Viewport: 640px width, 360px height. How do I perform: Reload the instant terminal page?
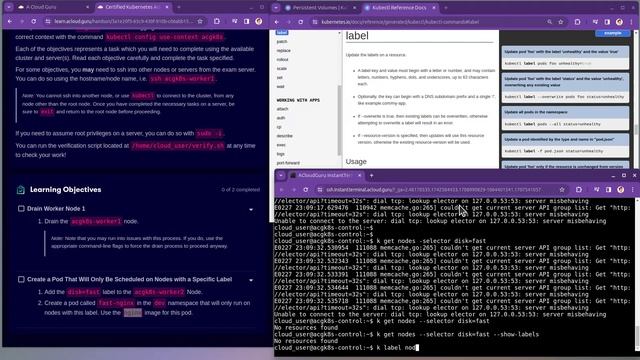[x=306, y=189]
